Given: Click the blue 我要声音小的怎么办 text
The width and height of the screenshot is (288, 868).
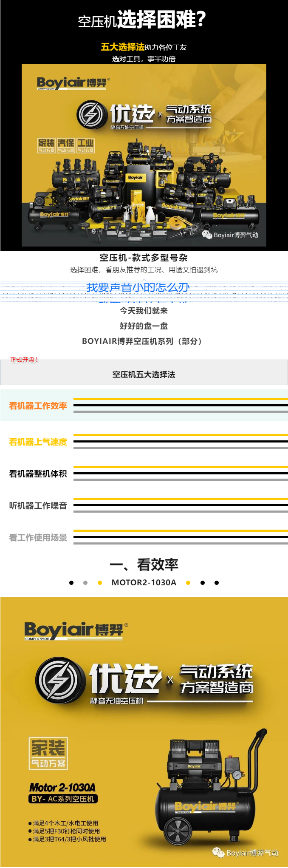Looking at the screenshot, I should click(138, 287).
